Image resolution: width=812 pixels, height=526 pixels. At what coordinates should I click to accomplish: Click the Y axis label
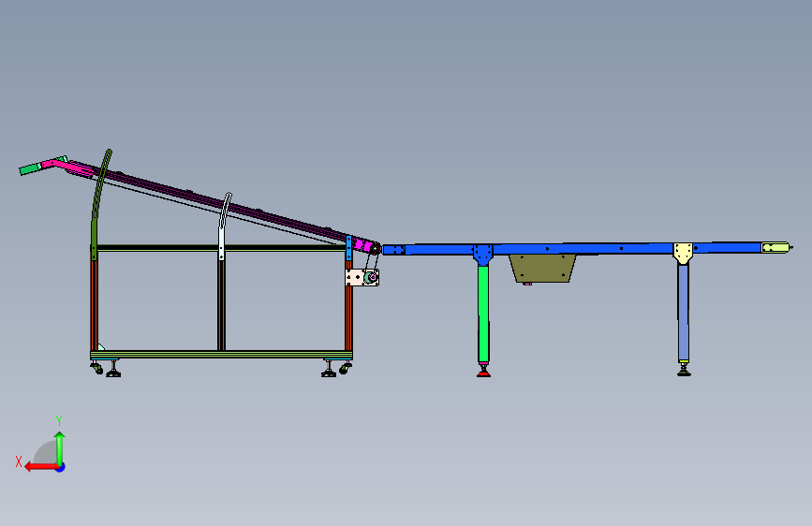click(x=59, y=421)
